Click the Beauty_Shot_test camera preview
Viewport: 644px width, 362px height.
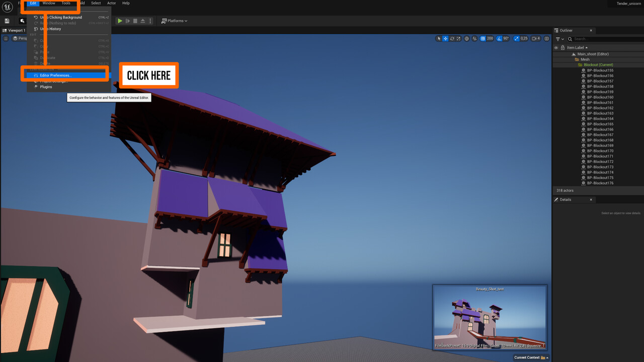tap(490, 318)
